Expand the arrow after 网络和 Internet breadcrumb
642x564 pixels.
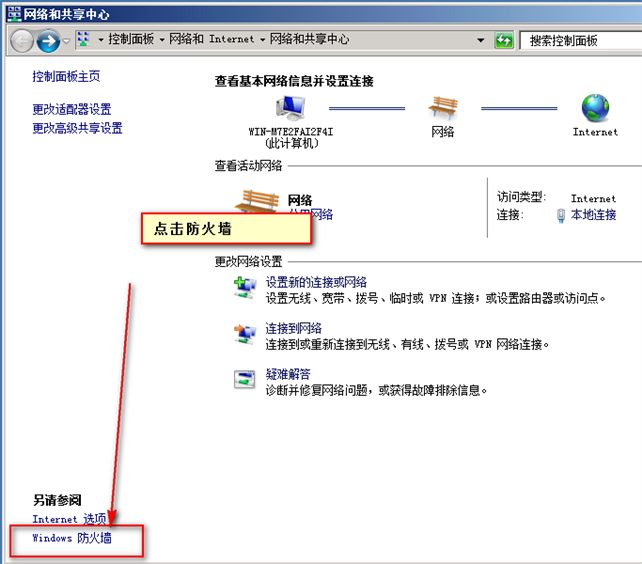point(262,40)
